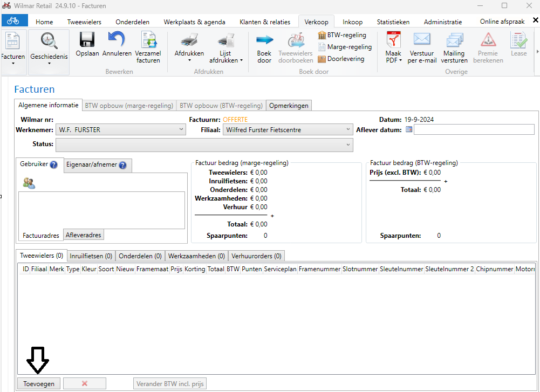Click the Toevoegen button
The image size is (540, 392).
(39, 383)
